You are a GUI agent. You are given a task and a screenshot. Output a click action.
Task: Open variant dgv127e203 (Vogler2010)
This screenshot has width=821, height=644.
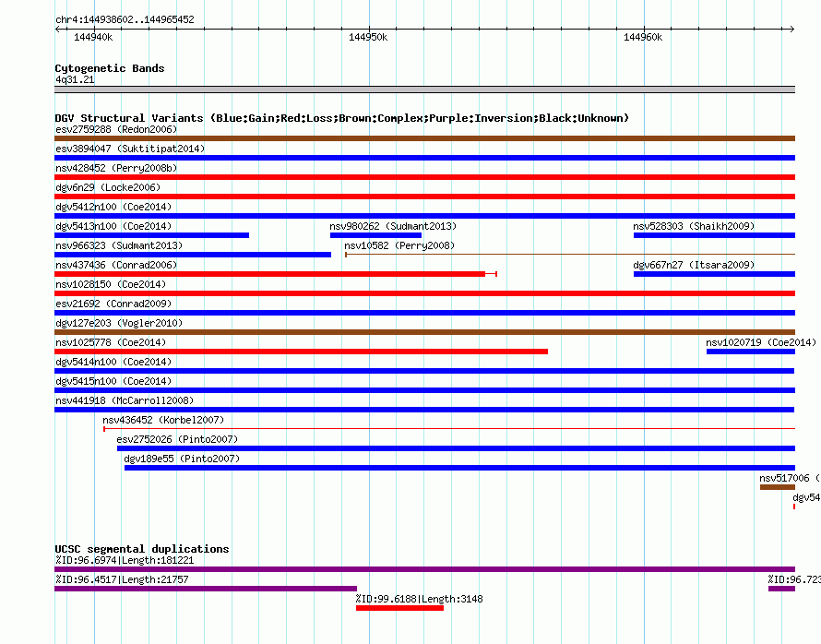119,323
